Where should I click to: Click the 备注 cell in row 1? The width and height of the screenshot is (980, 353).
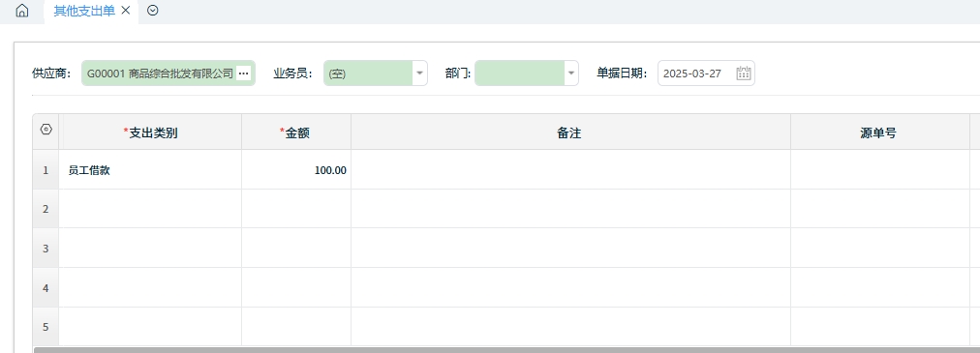tap(570, 169)
